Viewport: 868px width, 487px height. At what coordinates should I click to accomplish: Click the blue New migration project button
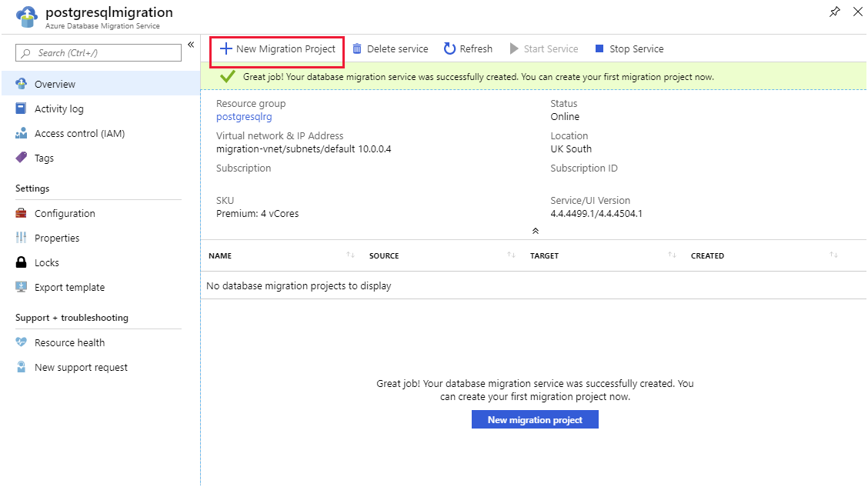click(535, 419)
